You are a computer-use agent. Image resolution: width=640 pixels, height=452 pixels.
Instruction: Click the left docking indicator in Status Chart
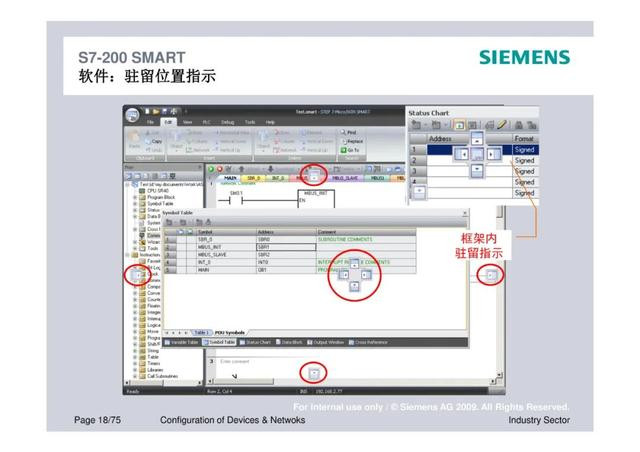pyautogui.click(x=461, y=154)
